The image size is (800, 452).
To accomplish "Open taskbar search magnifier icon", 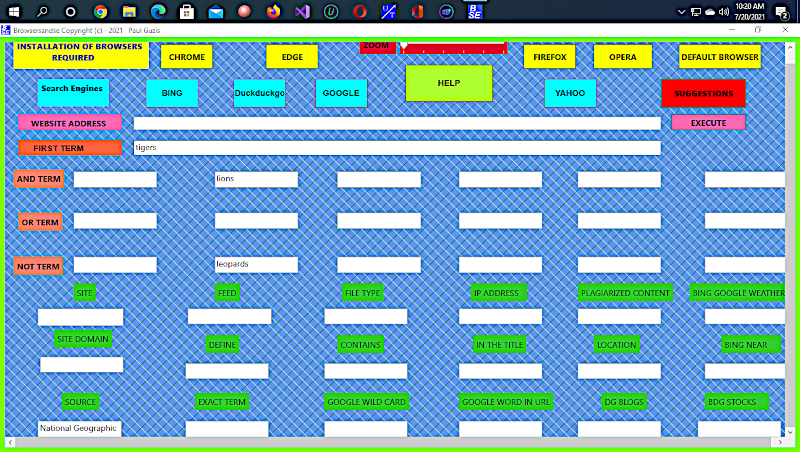I will point(42,11).
